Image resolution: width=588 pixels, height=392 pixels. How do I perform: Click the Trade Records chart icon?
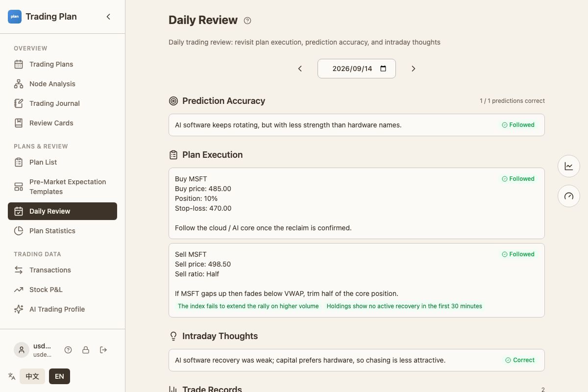[x=173, y=389]
